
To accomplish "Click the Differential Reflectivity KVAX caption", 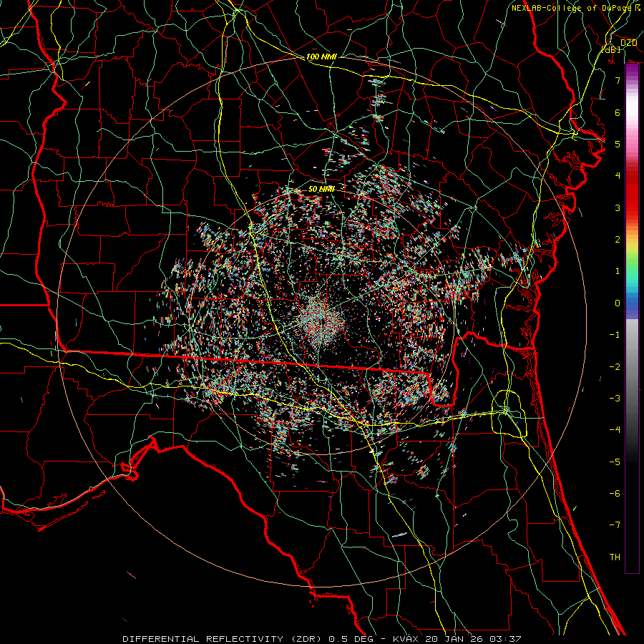I will coord(322,639).
